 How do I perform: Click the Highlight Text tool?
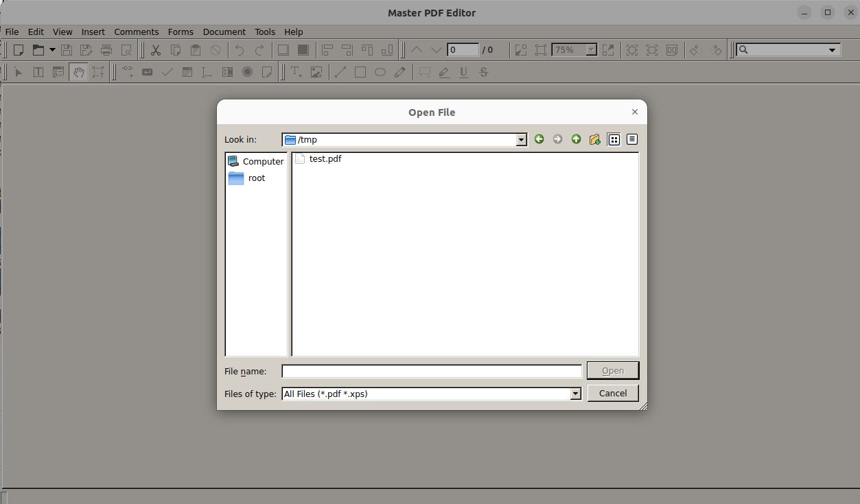point(444,72)
